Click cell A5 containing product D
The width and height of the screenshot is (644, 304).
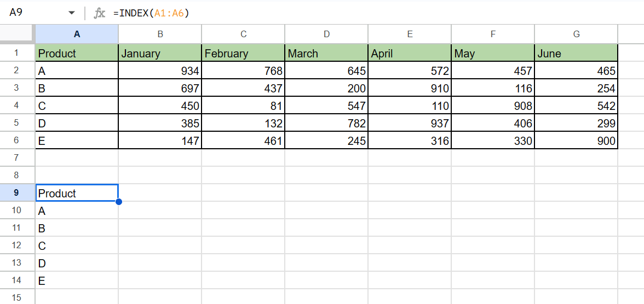click(77, 123)
